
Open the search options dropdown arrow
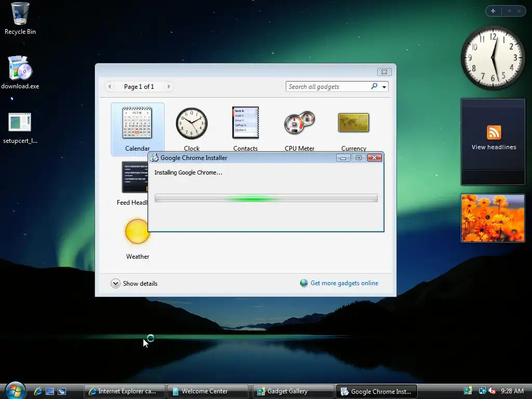pos(384,87)
